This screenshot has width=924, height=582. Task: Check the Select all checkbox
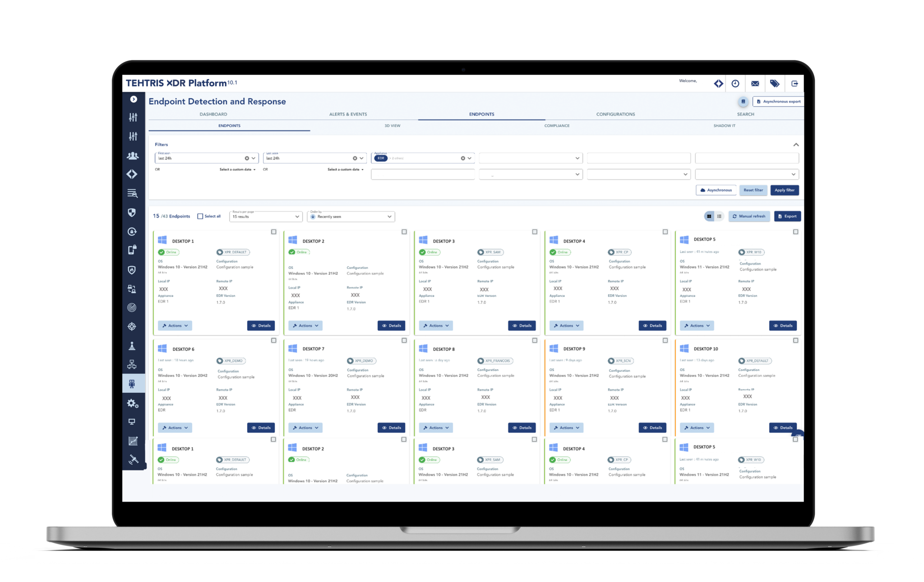tap(200, 216)
